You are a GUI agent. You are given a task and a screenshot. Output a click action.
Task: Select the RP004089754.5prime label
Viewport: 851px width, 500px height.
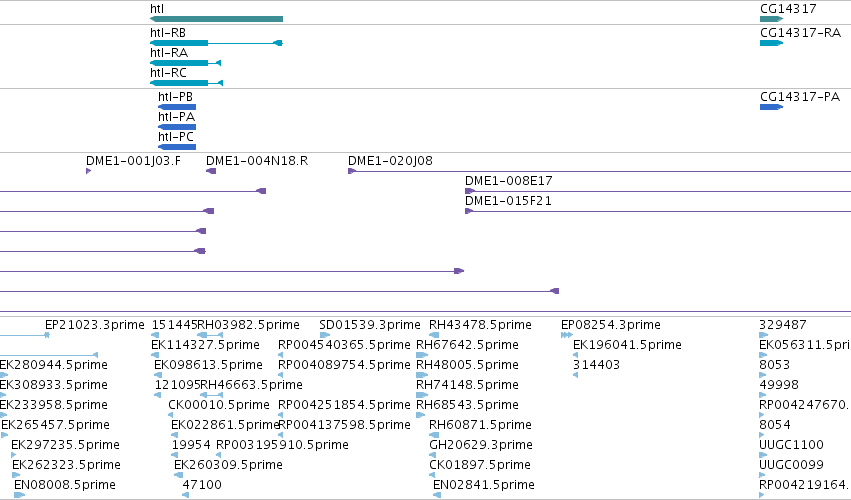[x=344, y=365]
